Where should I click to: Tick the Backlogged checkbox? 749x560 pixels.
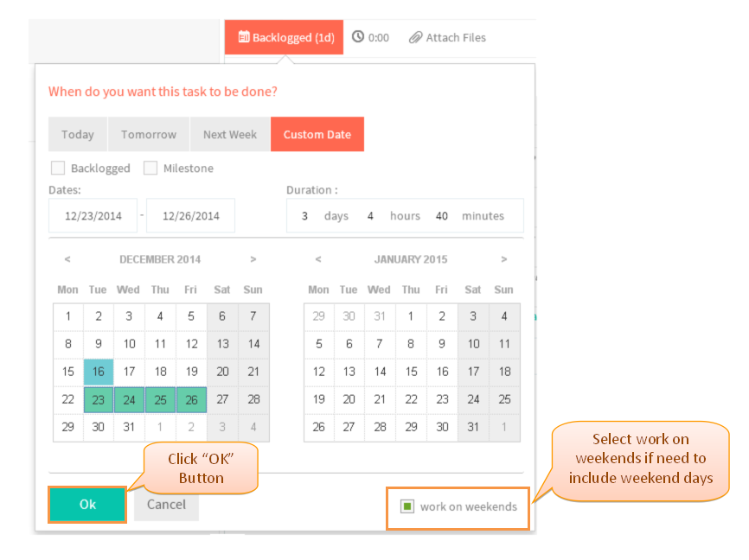click(x=58, y=168)
